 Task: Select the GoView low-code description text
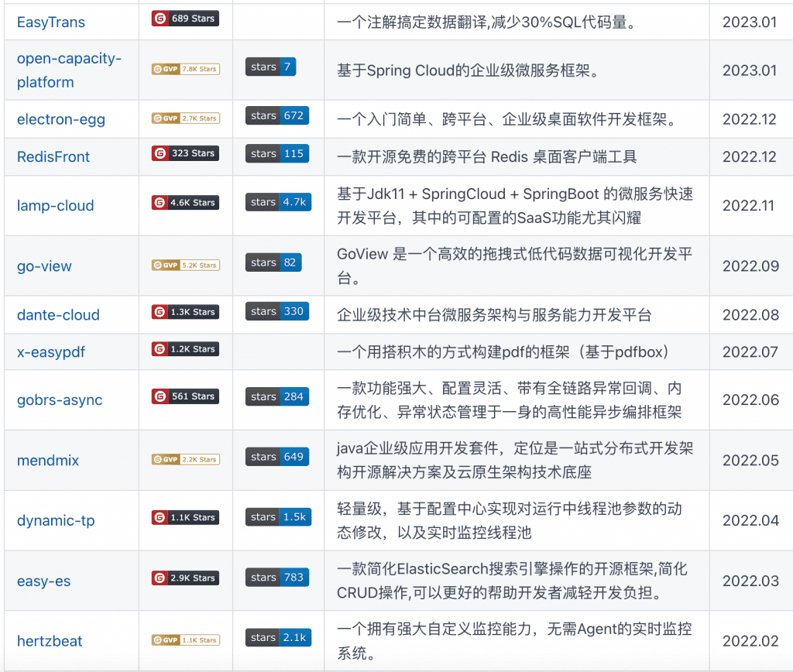pos(515,266)
